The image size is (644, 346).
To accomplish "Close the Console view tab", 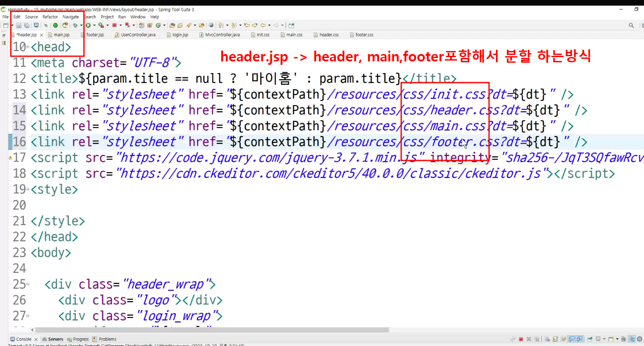I will pyautogui.click(x=36, y=340).
